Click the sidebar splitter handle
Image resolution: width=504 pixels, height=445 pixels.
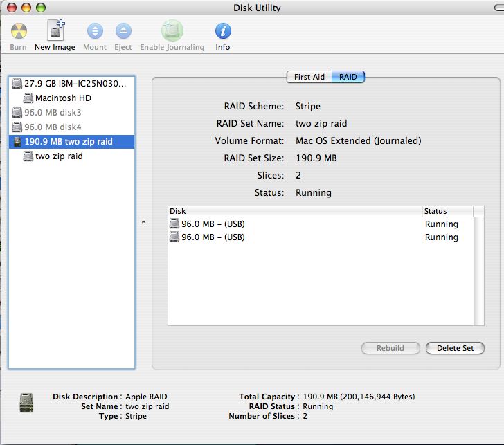click(143, 222)
